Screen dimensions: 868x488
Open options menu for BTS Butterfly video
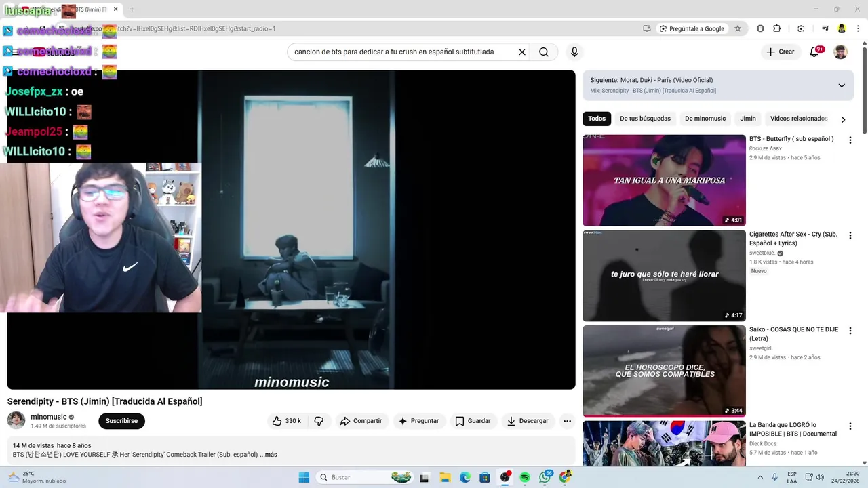click(850, 140)
